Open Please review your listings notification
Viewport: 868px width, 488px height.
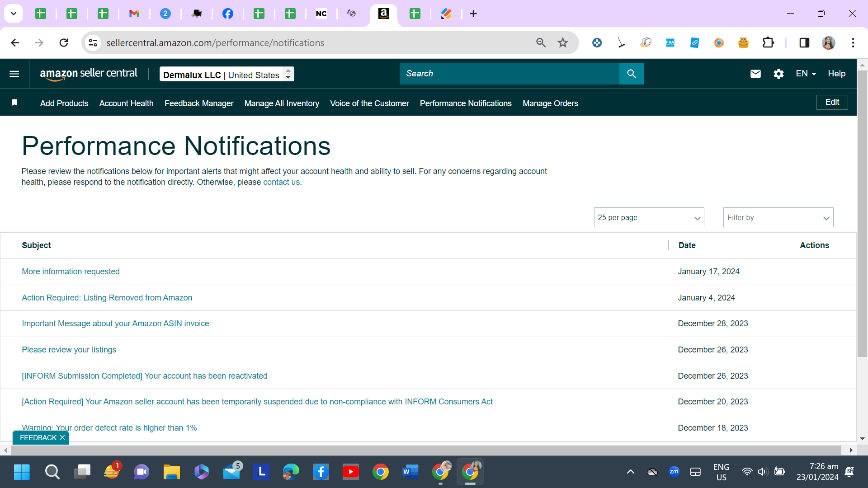point(69,350)
